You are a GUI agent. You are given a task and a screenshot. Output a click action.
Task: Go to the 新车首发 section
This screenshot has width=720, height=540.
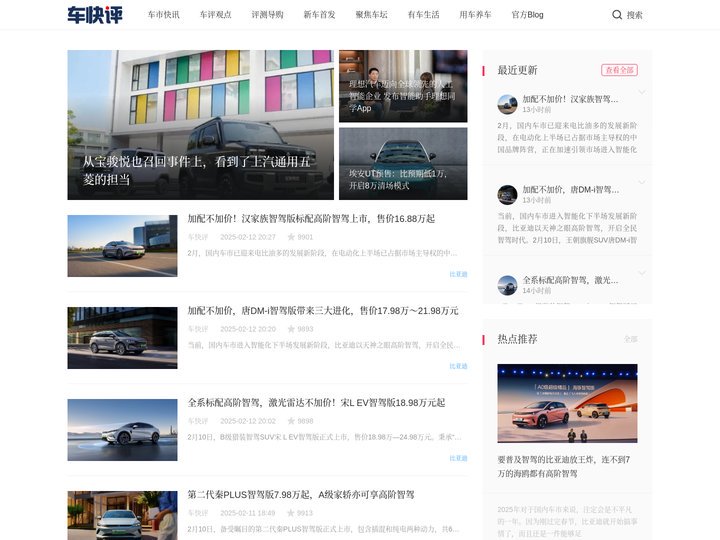coord(320,15)
